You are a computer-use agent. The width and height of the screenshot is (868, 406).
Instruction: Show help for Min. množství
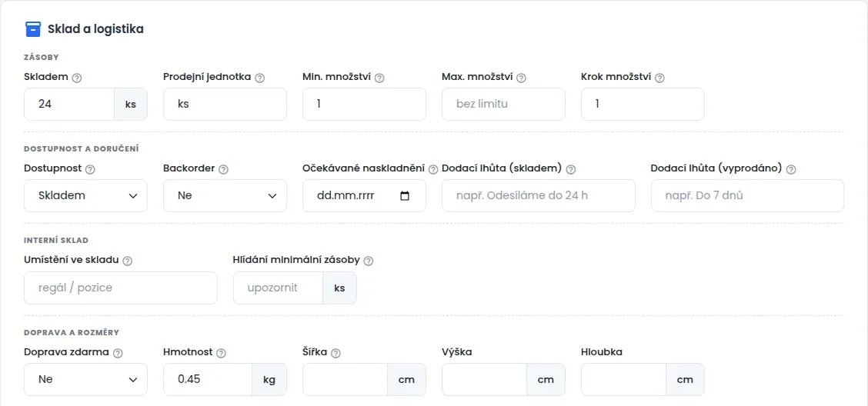pyautogui.click(x=379, y=78)
